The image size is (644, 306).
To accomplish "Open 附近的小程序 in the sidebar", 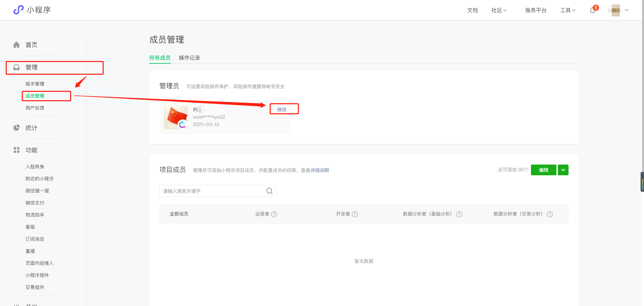I will coord(40,179).
